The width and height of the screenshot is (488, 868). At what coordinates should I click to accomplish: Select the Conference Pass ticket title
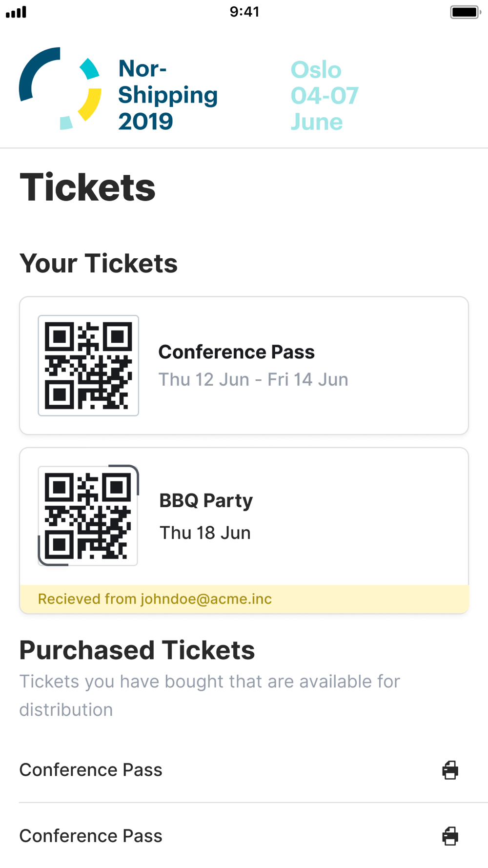point(237,352)
